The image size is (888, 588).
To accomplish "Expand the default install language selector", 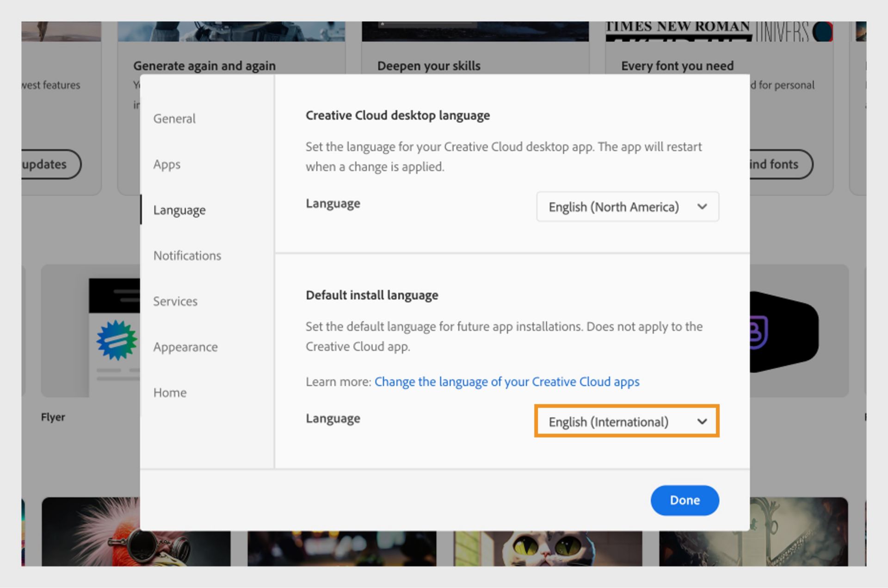I will coord(626,421).
